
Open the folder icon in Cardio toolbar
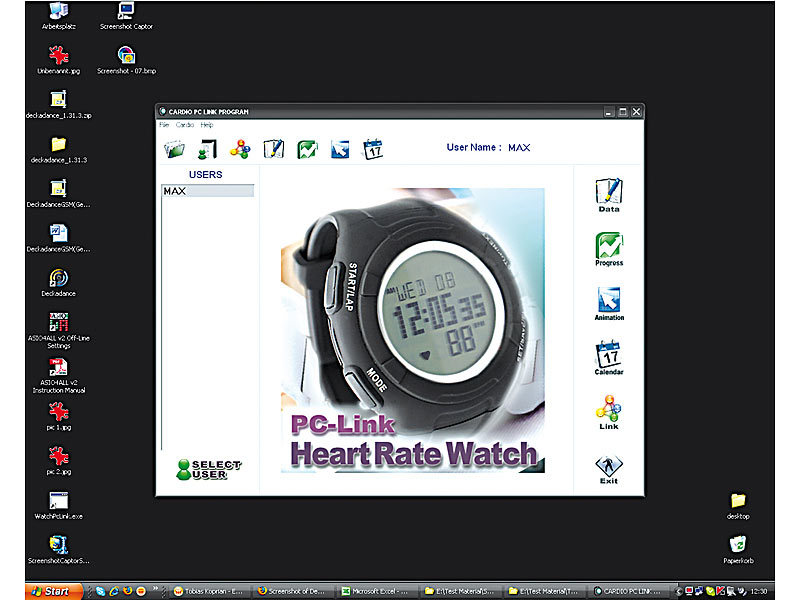pyautogui.click(x=174, y=149)
